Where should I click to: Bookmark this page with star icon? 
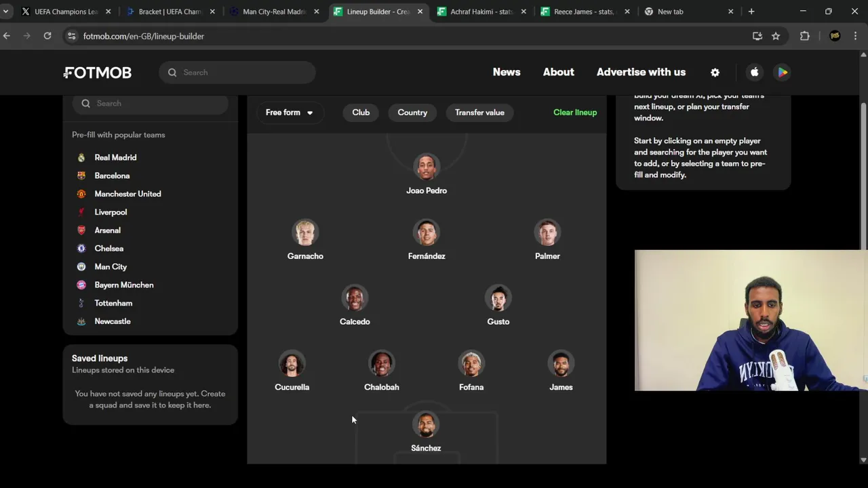(x=776, y=36)
